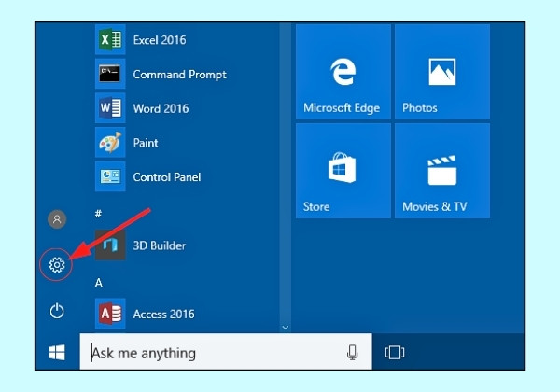This screenshot has width=560, height=392.
Task: Click the Cortana microphone icon
Action: pyautogui.click(x=352, y=353)
